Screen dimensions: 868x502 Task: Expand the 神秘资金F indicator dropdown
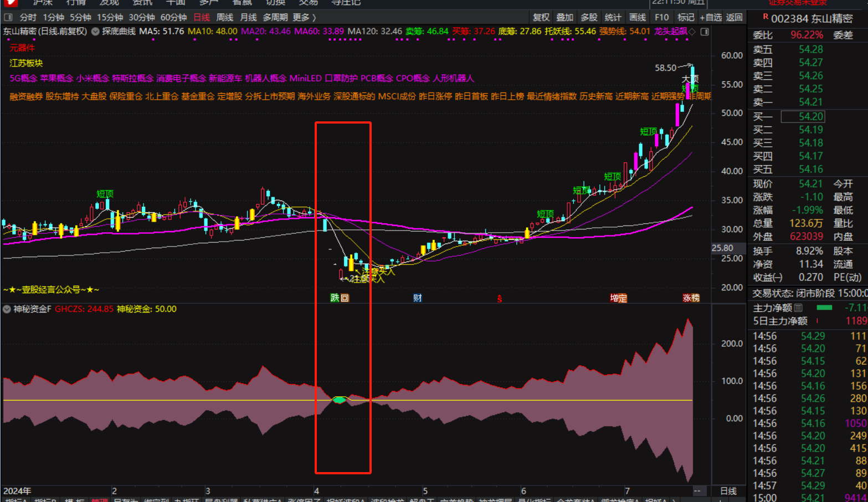[x=7, y=309]
